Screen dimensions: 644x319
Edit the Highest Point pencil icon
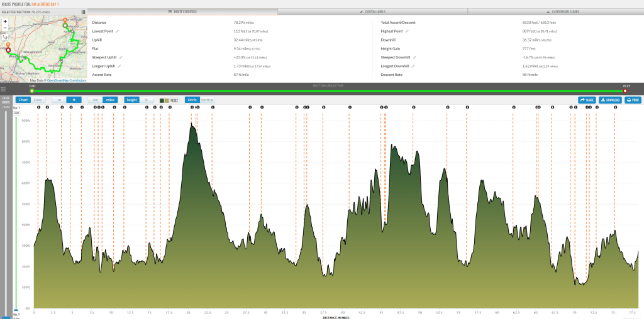[407, 31]
